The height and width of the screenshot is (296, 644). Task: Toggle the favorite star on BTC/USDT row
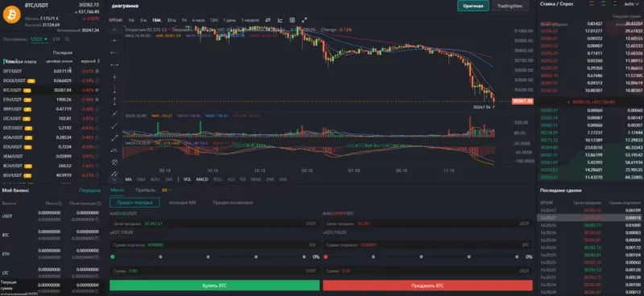click(x=97, y=90)
